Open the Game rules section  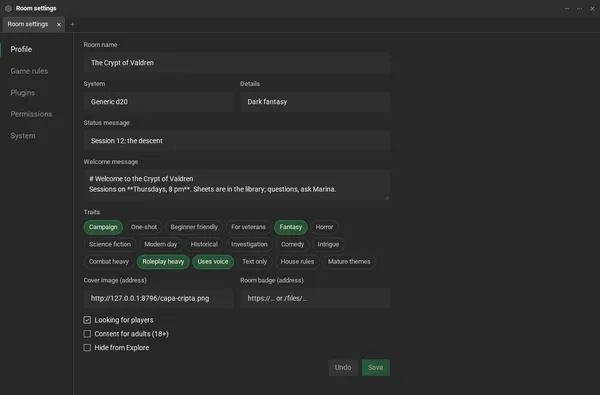(x=29, y=71)
